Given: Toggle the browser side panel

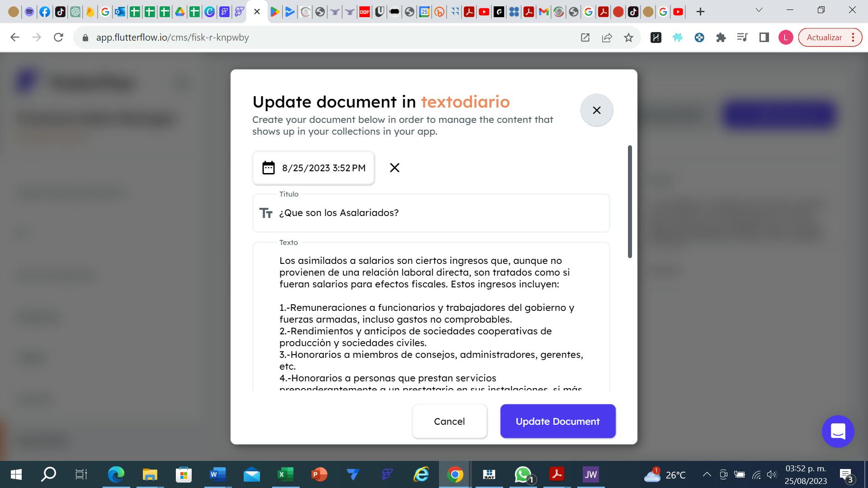Looking at the screenshot, I should point(764,38).
